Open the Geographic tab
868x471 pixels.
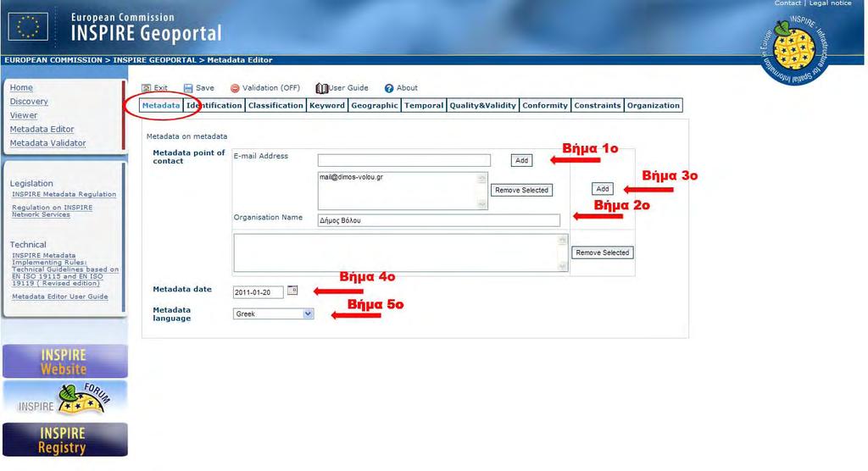374,105
